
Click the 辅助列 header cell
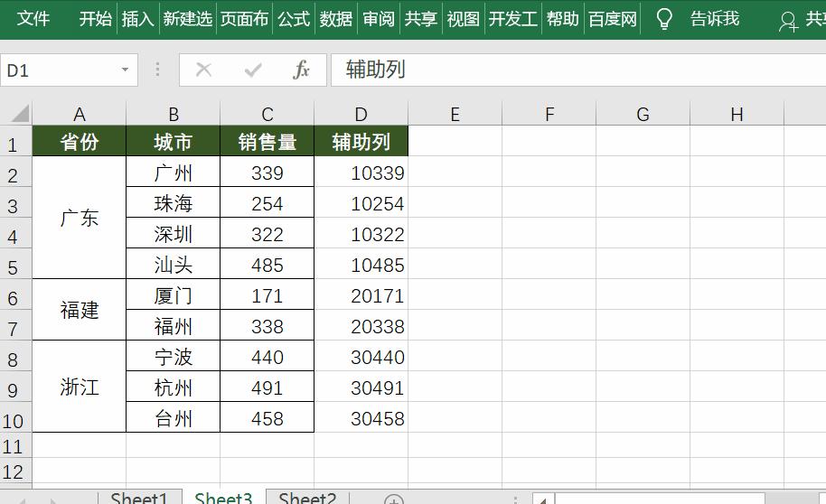tap(361, 141)
